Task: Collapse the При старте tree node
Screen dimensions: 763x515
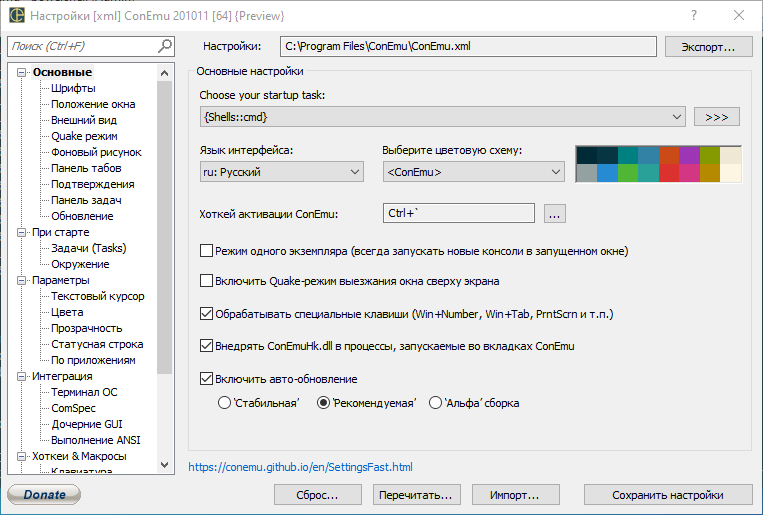Action: (x=21, y=232)
